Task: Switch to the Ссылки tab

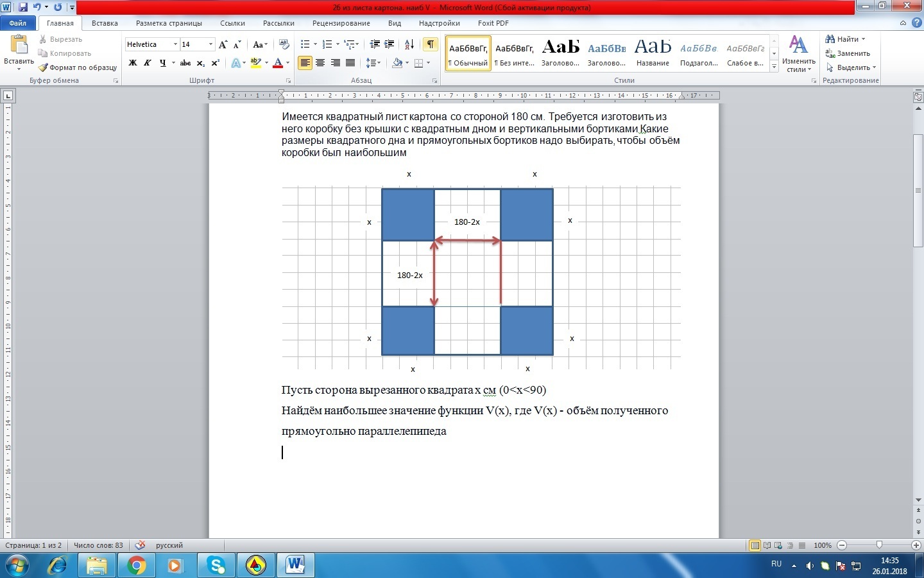Action: click(x=232, y=23)
